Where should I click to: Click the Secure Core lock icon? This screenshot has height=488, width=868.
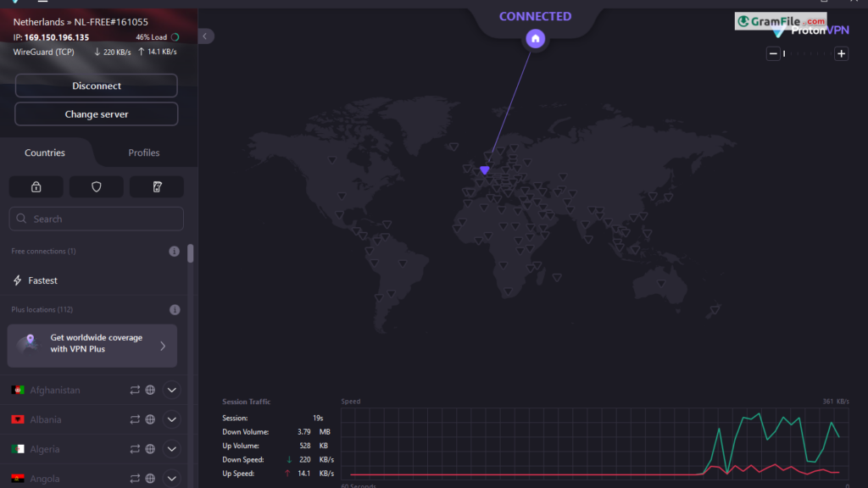pyautogui.click(x=36, y=187)
